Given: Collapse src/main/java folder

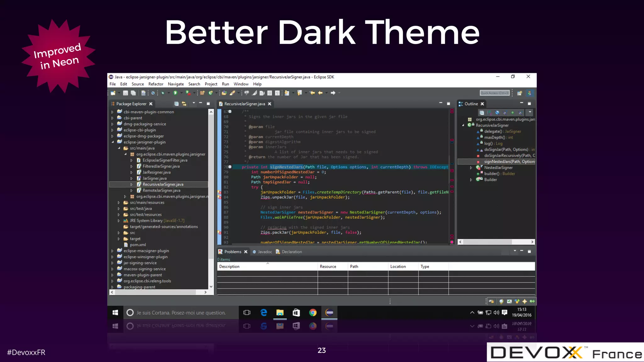Looking at the screenshot, I should [119, 148].
